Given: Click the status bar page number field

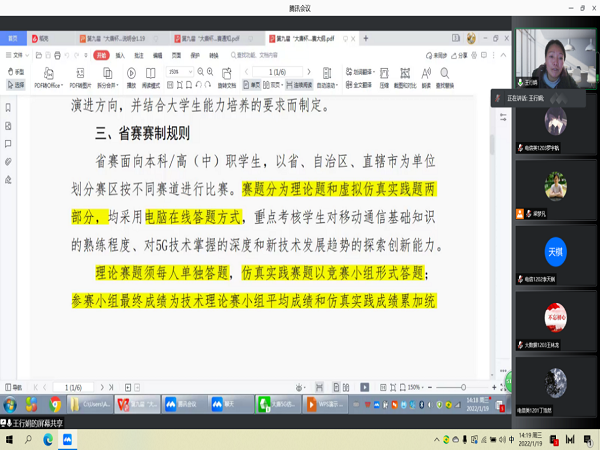Looking at the screenshot, I should pos(73,388).
